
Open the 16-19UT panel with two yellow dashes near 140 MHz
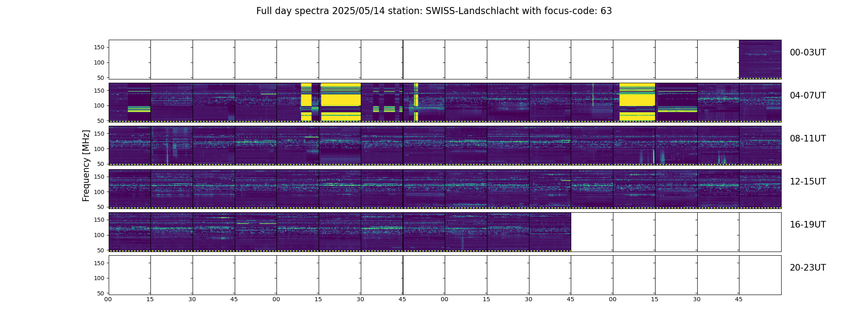pos(256,232)
